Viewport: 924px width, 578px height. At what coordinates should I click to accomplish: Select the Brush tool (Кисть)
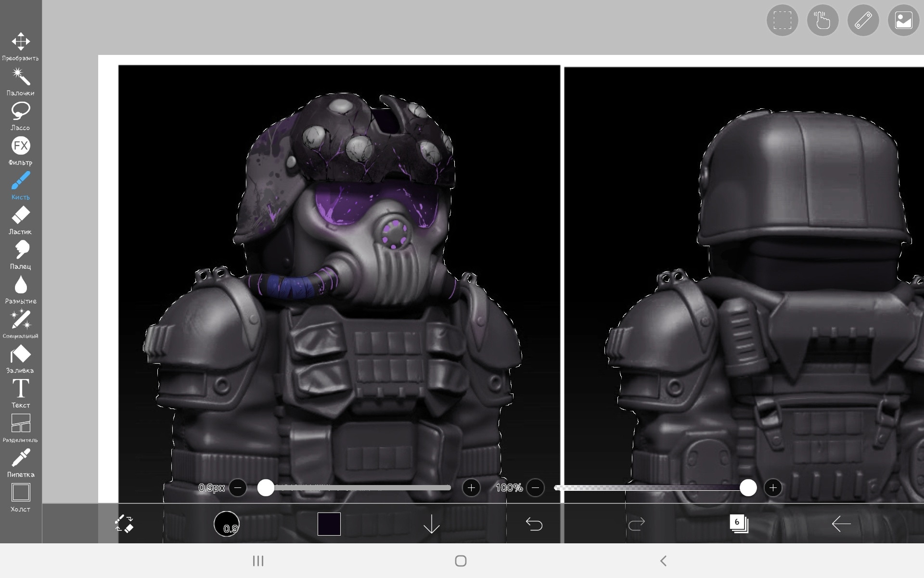[21, 185]
